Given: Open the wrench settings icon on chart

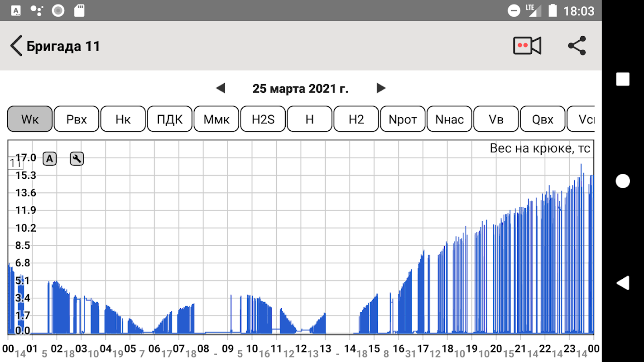Looking at the screenshot, I should (77, 159).
